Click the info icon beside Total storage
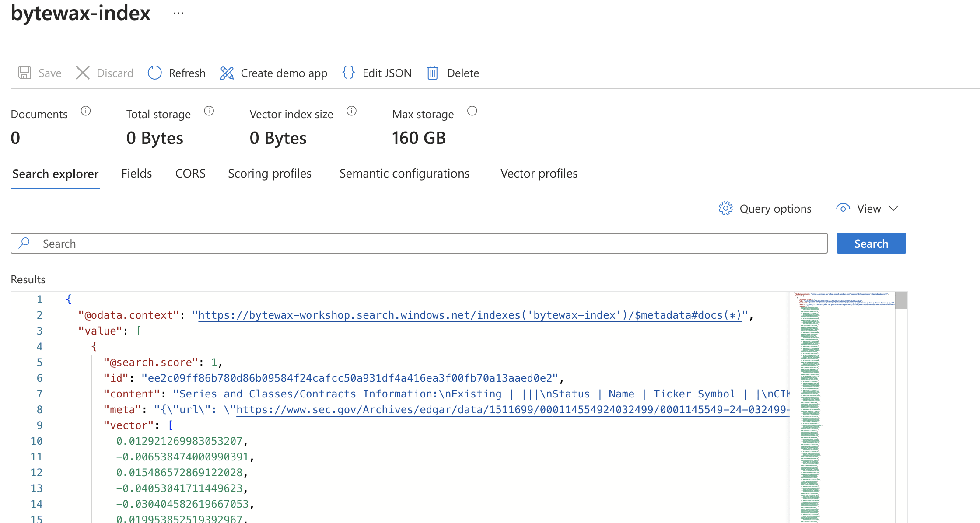The width and height of the screenshot is (980, 523). (209, 111)
